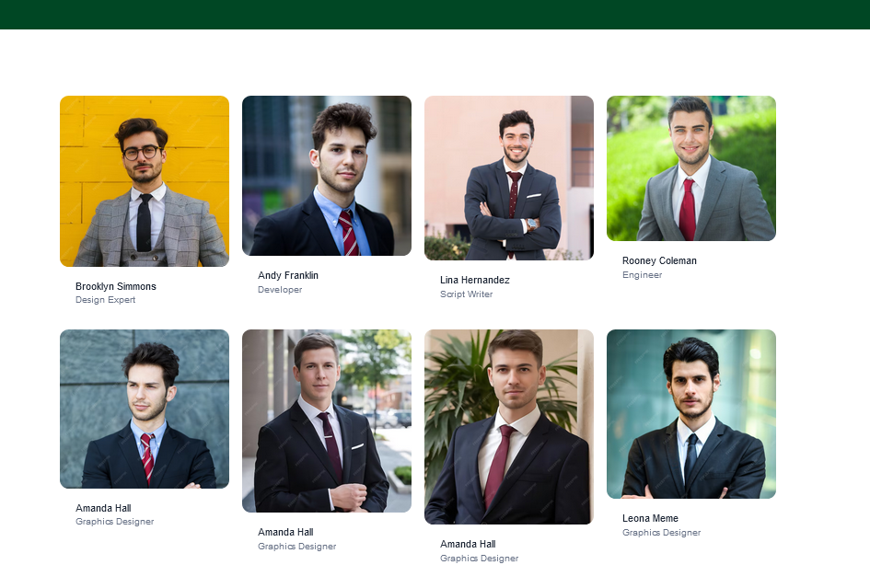Open Leona Meme's profile photo
870x588 pixels.
tap(691, 414)
